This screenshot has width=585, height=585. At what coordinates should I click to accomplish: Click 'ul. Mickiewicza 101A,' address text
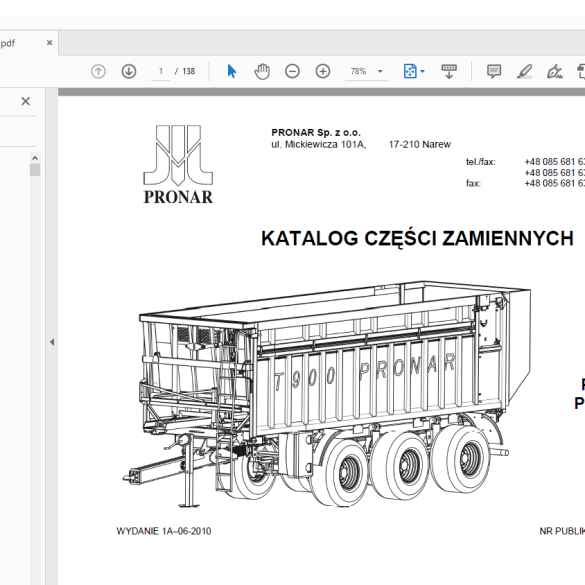pos(319,144)
